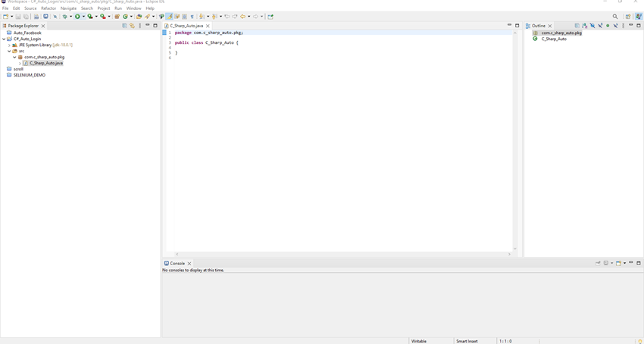Collapse the com.c_sharp_auto.pkg package node

14,57
